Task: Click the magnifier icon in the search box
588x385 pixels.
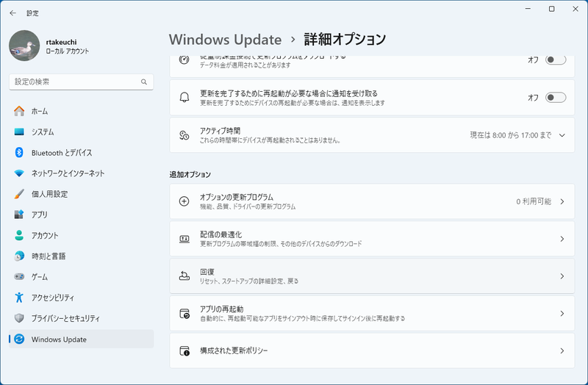Action: (144, 82)
